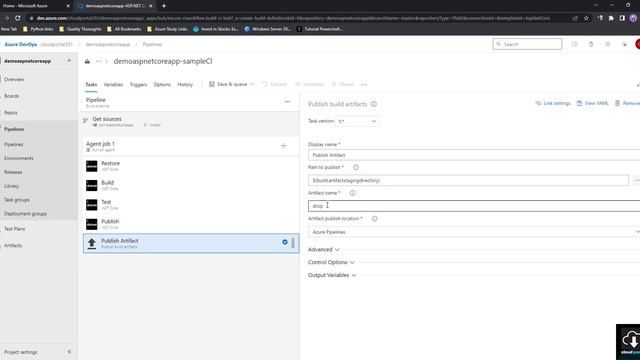
Task: Toggle the Publish Artifact task checkmark
Action: [285, 242]
